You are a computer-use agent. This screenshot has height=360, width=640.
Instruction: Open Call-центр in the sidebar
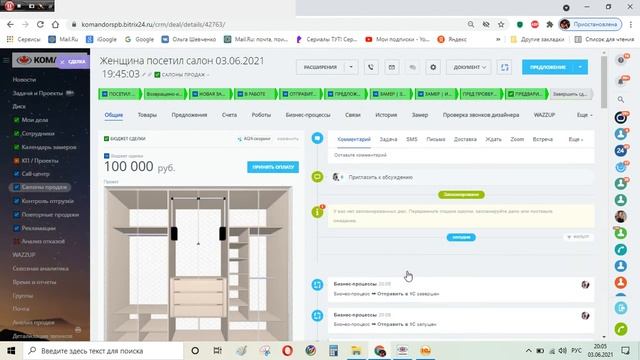tap(36, 174)
